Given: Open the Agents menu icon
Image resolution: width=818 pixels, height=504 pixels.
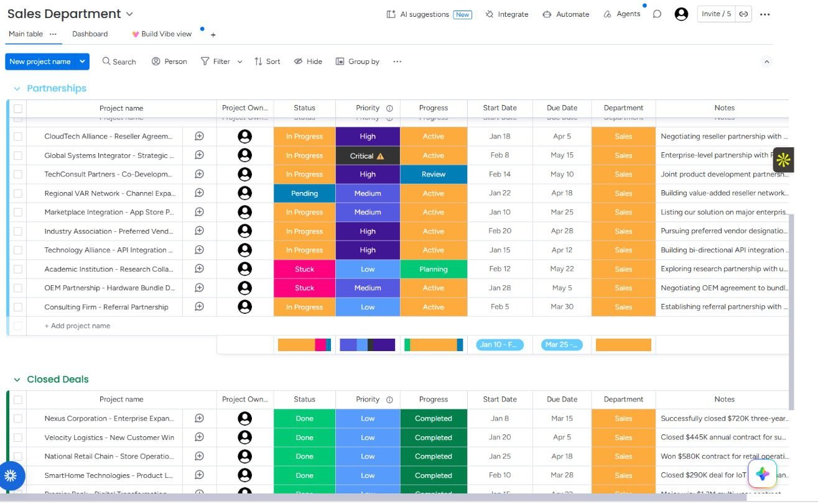Looking at the screenshot, I should click(x=608, y=14).
